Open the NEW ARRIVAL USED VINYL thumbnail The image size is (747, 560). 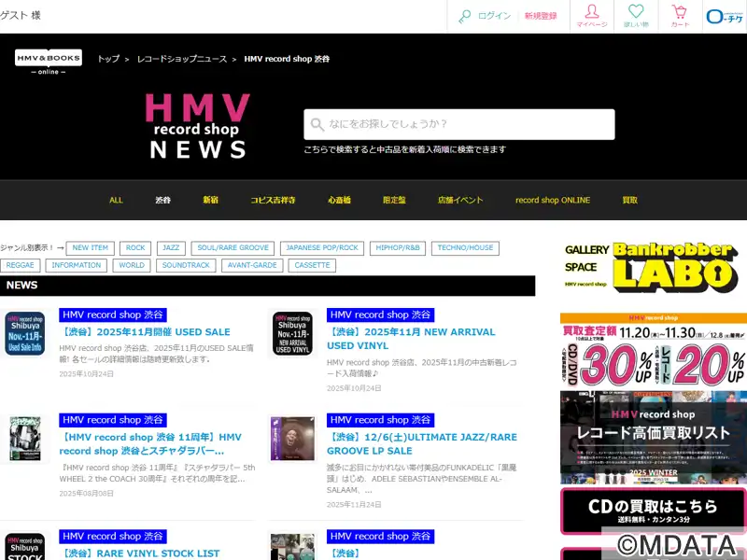click(292, 333)
